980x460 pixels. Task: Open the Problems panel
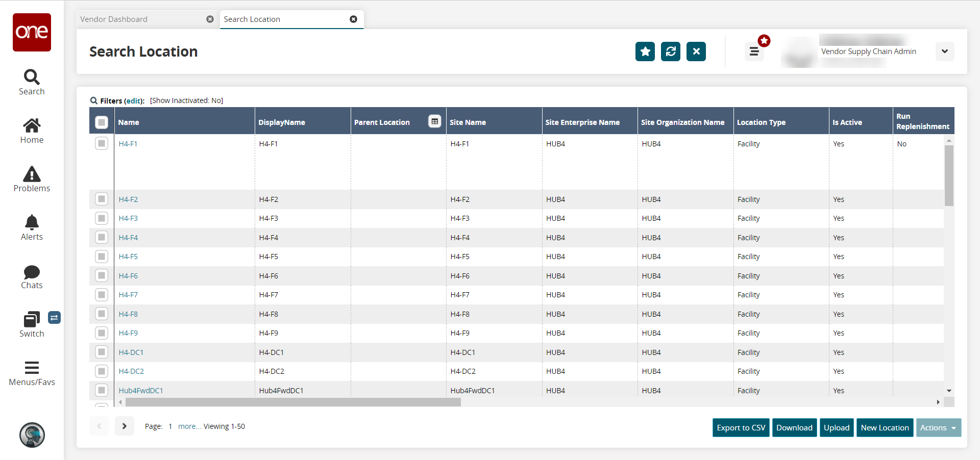click(x=32, y=180)
